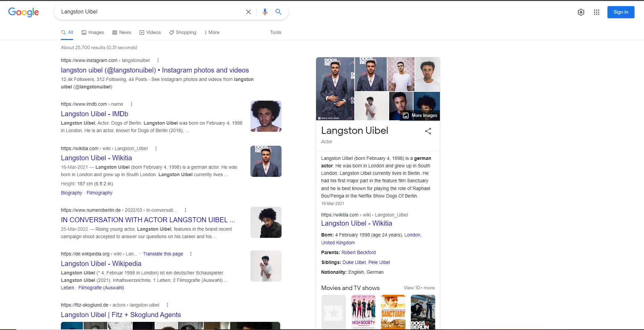The width and height of the screenshot is (644, 330).
Task: Click More images in knowledge panel
Action: pos(420,116)
